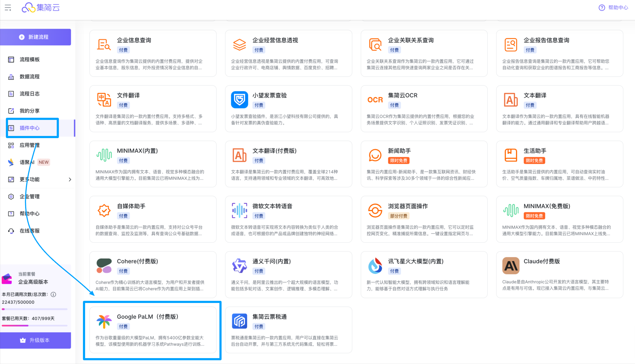Click the monthly usage progress bar
The width and height of the screenshot is (635, 364).
pyautogui.click(x=35, y=309)
